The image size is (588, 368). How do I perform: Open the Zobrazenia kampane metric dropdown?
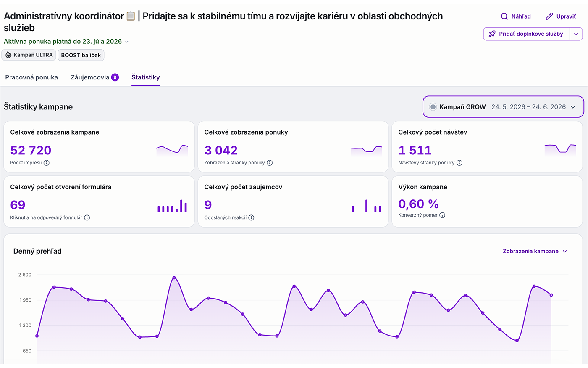pos(535,251)
